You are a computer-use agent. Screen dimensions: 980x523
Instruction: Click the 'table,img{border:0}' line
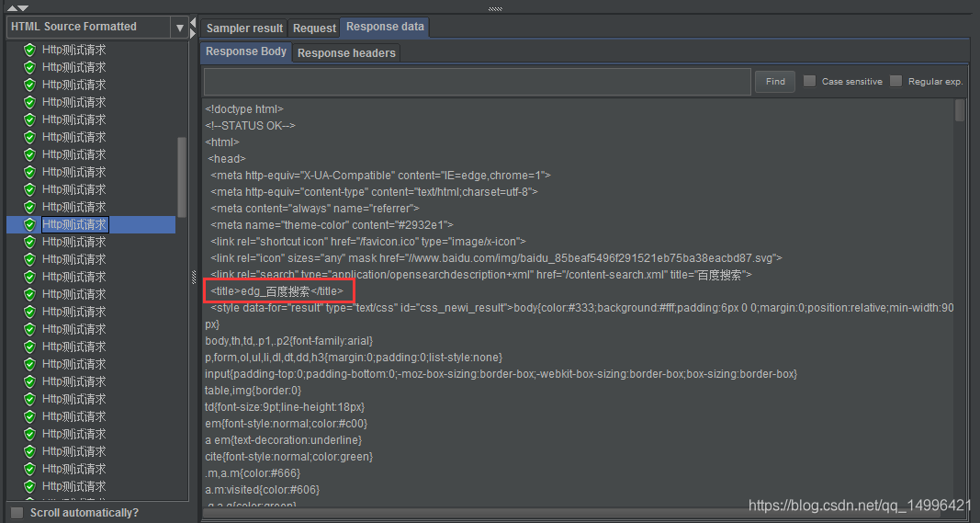[x=253, y=391]
